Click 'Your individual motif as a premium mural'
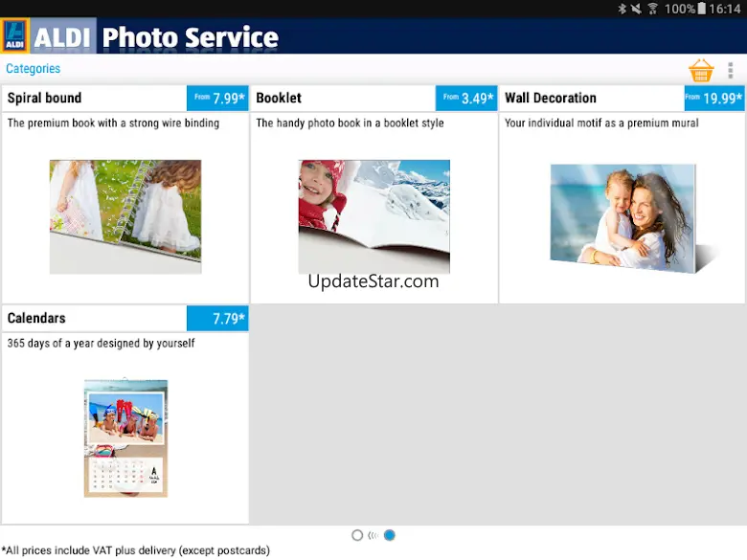This screenshot has height=560, width=747. (601, 123)
